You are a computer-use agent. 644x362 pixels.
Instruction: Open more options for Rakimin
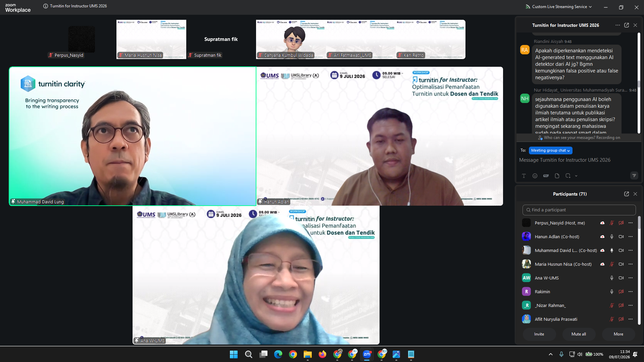point(631,292)
